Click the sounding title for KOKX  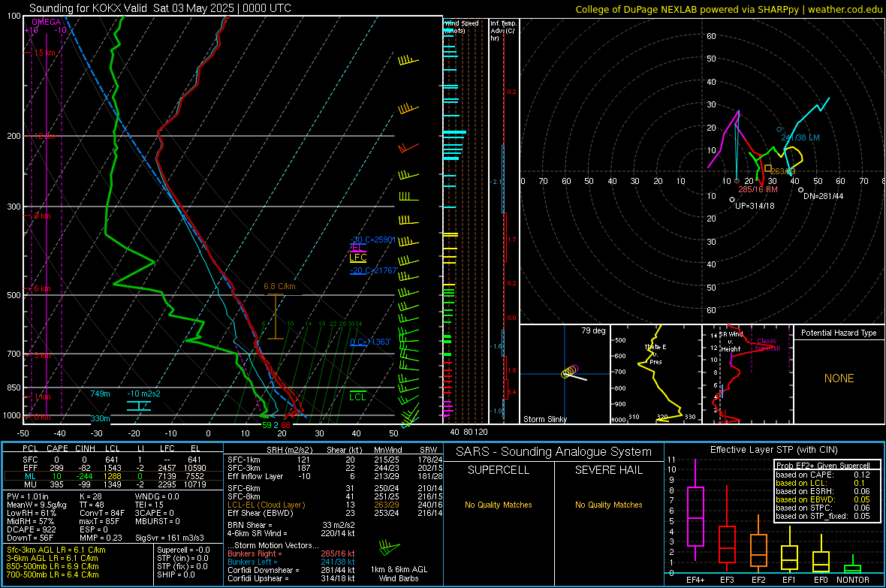pos(161,8)
